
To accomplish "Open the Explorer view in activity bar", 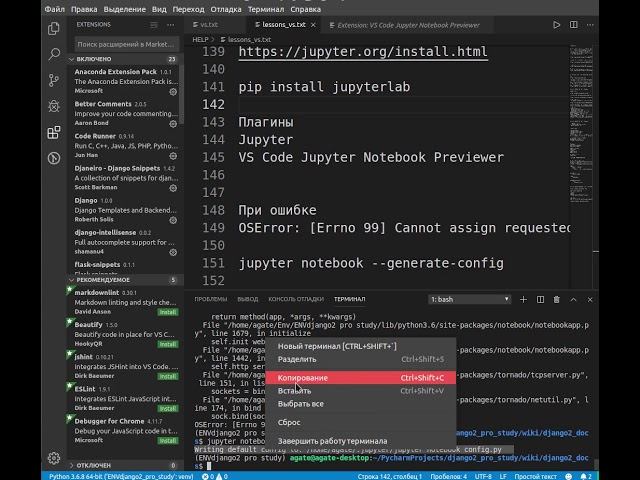I will [54, 29].
